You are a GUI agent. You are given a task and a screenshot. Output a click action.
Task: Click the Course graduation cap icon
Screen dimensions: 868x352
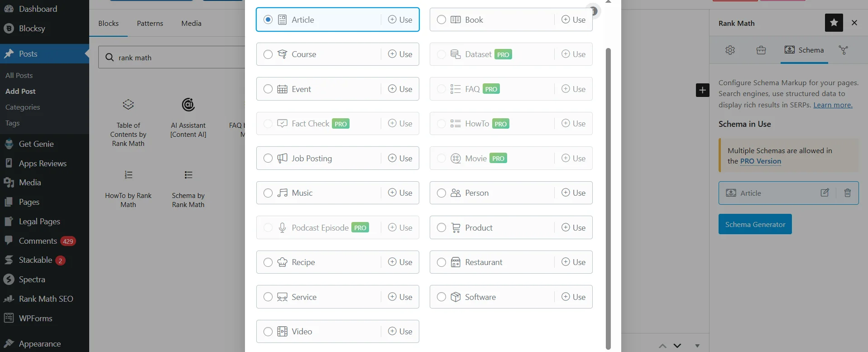(x=282, y=54)
